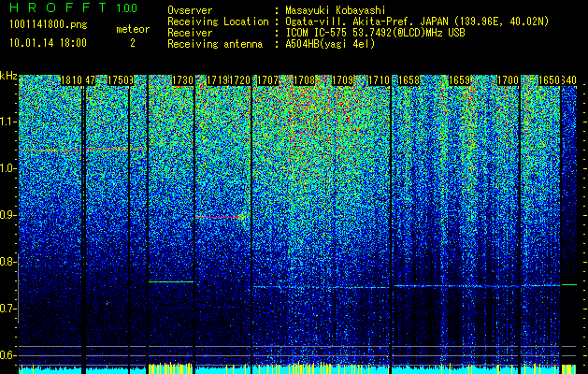Click the 'Receiver' field label

click(190, 33)
